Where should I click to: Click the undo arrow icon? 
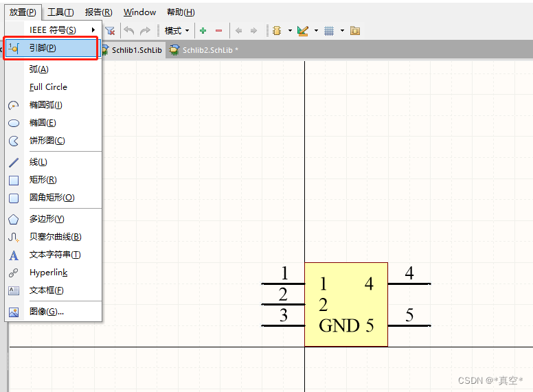(129, 31)
